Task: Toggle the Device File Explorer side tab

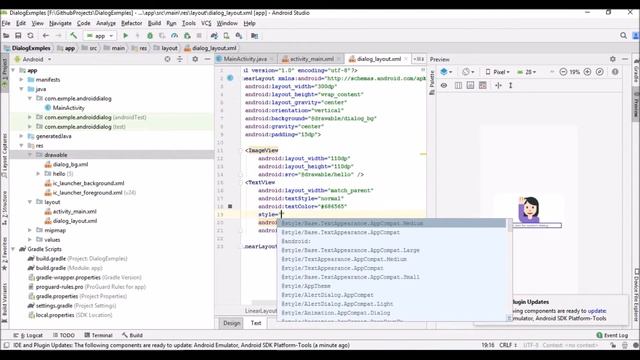Action: coord(636,295)
